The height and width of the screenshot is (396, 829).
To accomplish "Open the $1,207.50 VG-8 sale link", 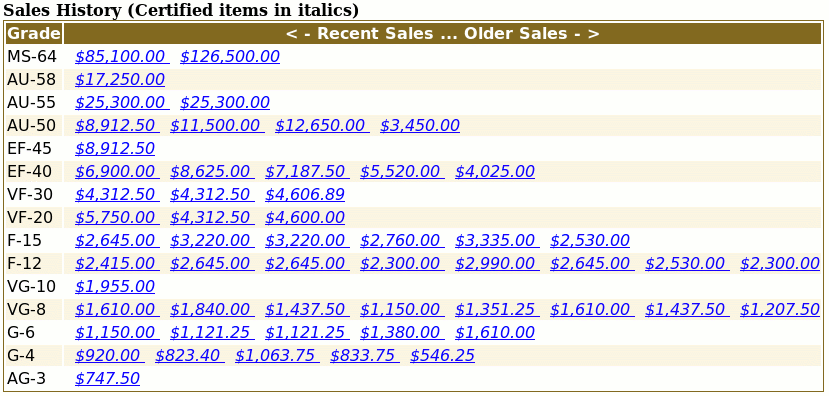I will 780,309.
